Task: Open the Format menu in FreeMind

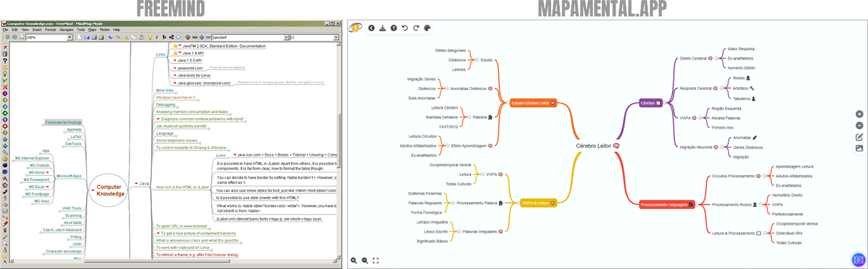Action: point(51,30)
